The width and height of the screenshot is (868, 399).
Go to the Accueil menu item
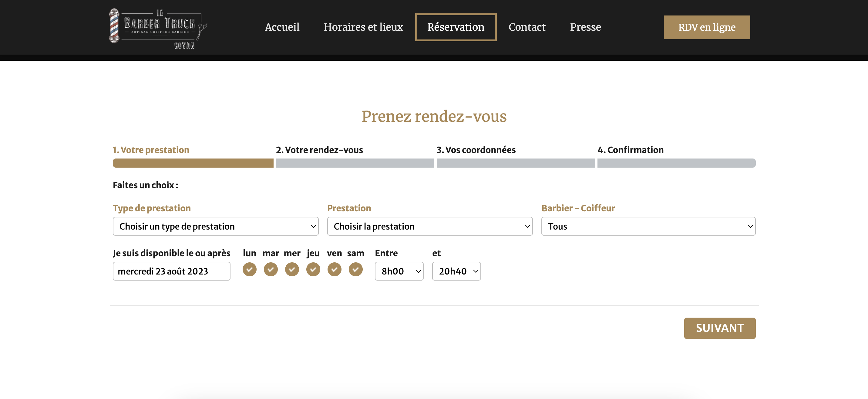[x=282, y=27]
